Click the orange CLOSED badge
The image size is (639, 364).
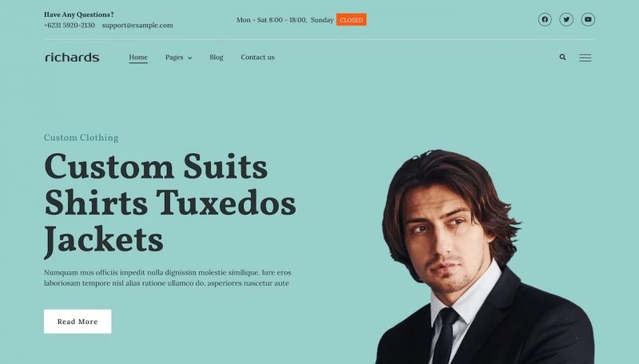pos(351,19)
